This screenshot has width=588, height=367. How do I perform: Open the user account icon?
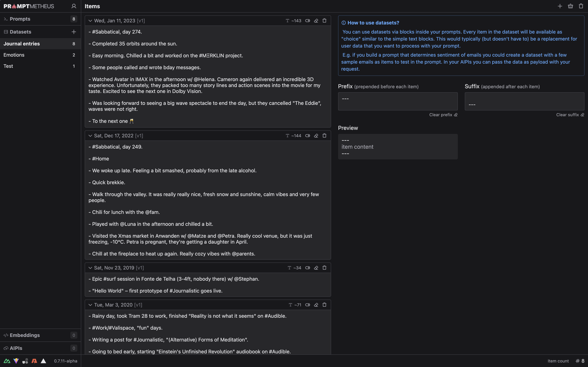click(74, 6)
